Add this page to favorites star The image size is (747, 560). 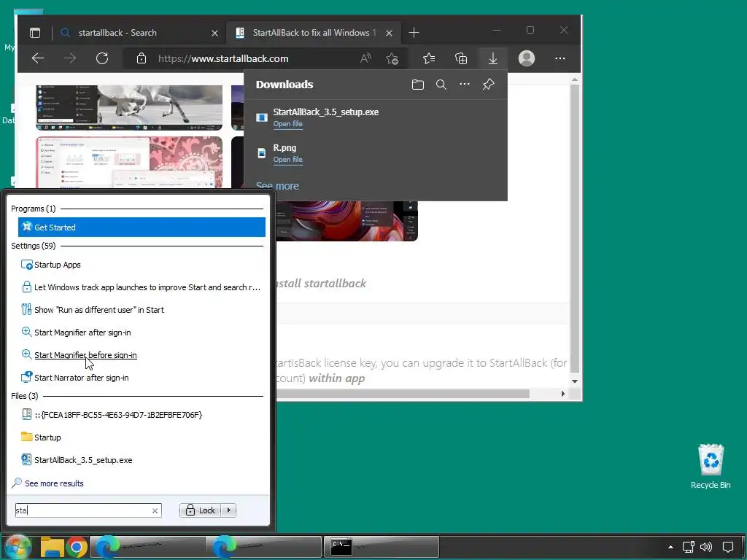point(392,58)
